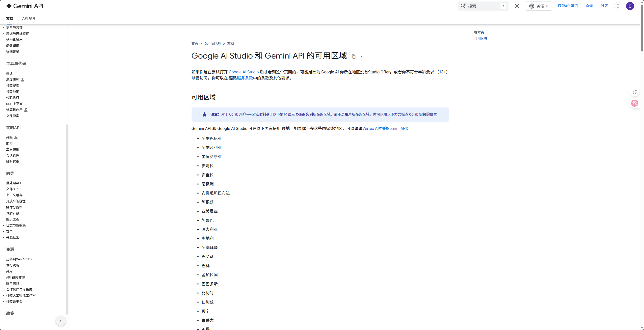Open the search with the magnifier icon
Screen dimensions: 644x330
463,6
